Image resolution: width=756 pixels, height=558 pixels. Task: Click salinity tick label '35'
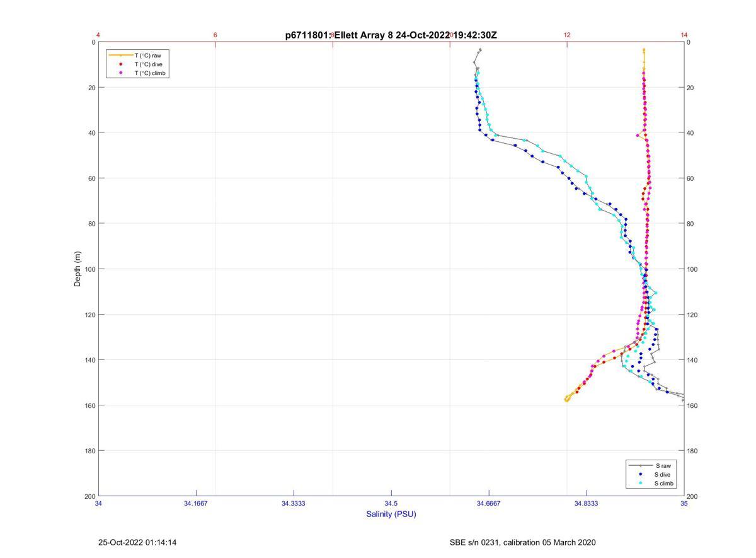click(x=684, y=503)
